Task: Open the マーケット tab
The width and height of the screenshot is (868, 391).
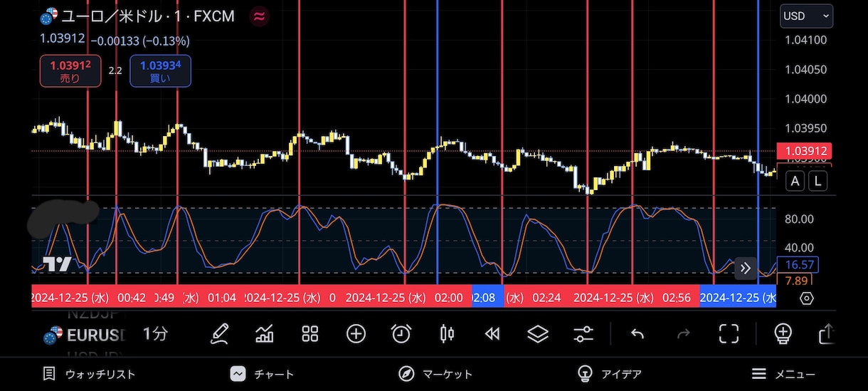Action: click(x=435, y=374)
